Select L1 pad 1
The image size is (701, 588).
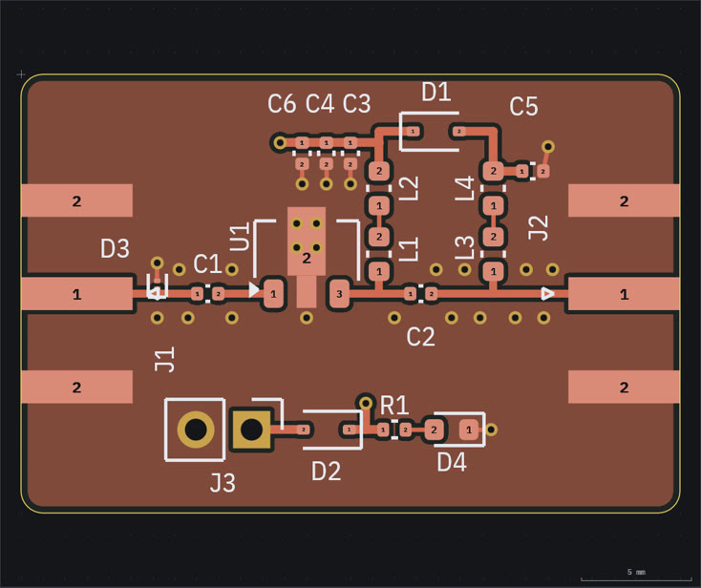(379, 271)
